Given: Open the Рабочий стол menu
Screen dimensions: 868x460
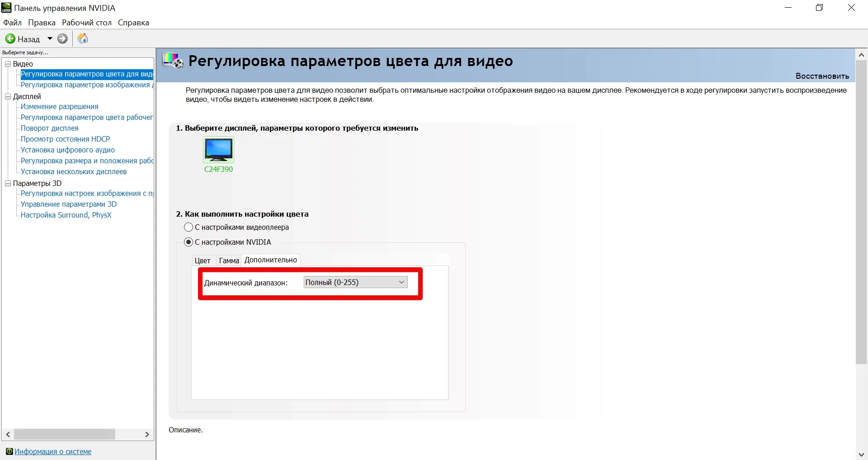Looking at the screenshot, I should (87, 23).
